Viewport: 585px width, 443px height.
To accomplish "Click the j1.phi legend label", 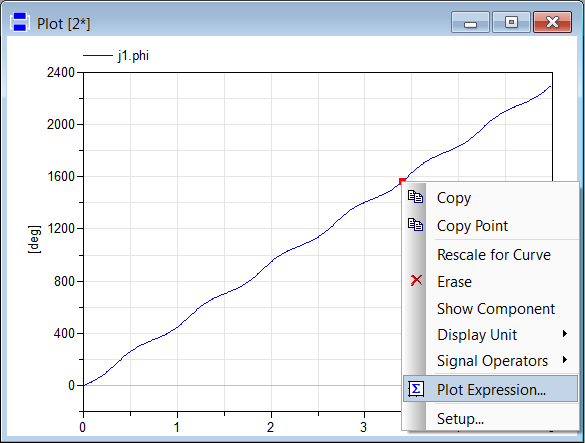I will pyautogui.click(x=133, y=56).
